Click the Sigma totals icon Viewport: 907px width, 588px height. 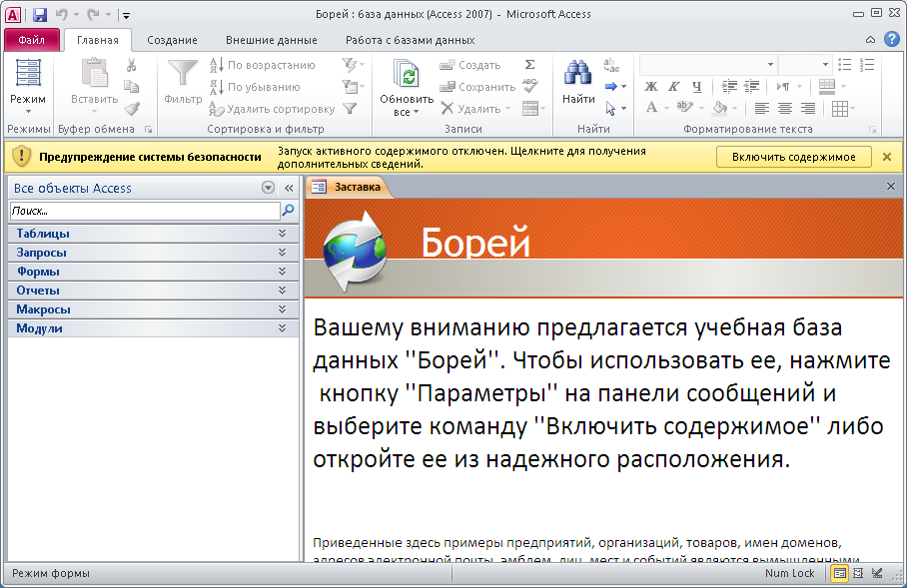(x=529, y=65)
